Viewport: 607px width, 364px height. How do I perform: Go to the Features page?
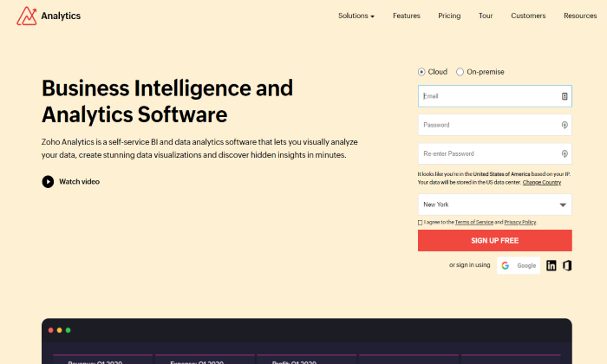point(407,16)
